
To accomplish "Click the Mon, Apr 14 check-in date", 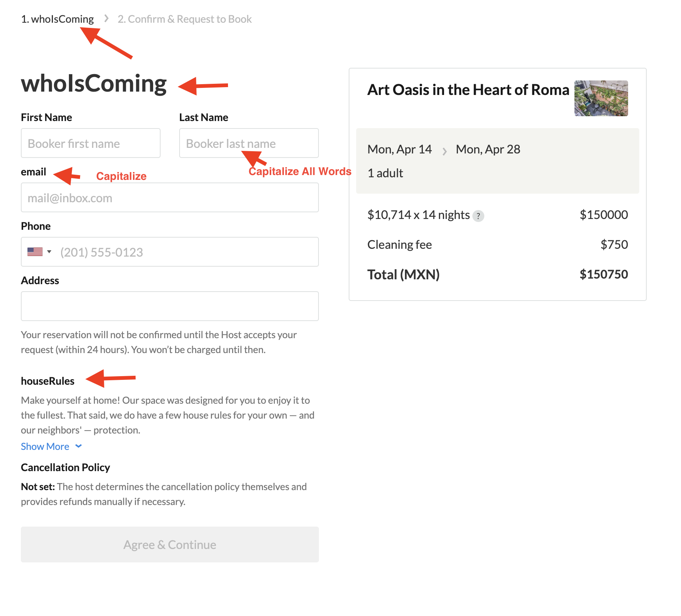I will click(399, 149).
